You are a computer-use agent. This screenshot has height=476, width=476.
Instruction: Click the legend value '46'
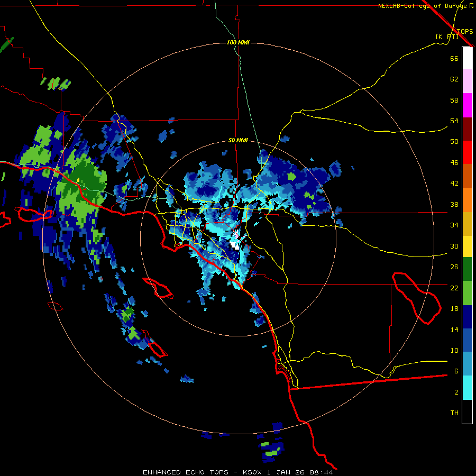(454, 163)
